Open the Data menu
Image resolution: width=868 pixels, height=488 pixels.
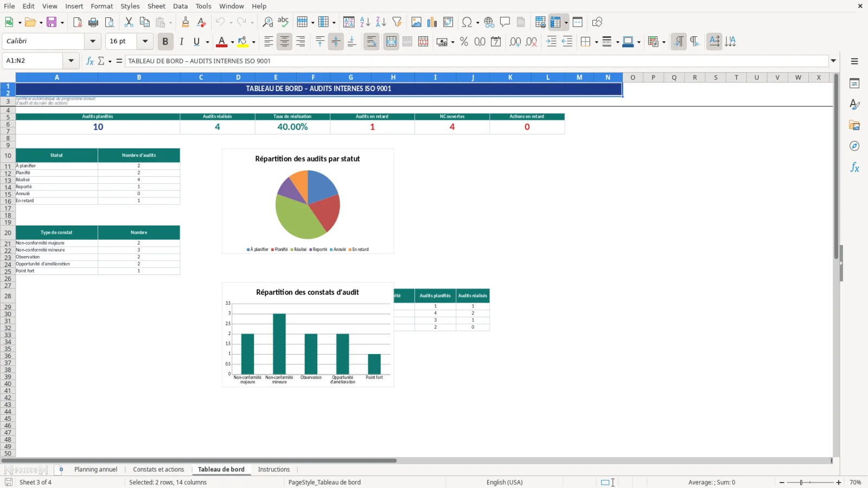click(x=181, y=6)
